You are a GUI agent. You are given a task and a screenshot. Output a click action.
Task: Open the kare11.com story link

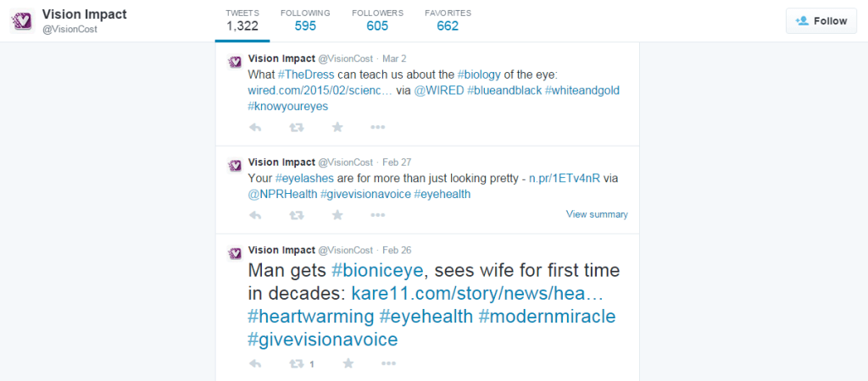(477, 293)
